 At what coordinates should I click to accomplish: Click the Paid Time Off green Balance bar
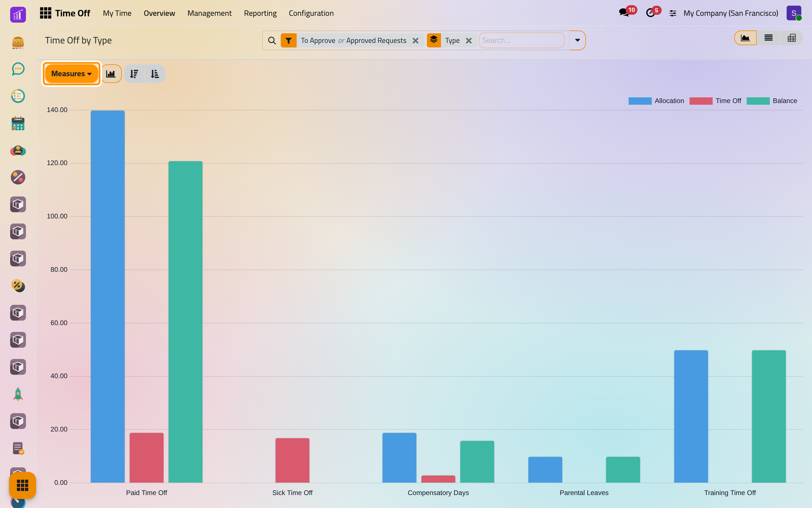(x=185, y=322)
